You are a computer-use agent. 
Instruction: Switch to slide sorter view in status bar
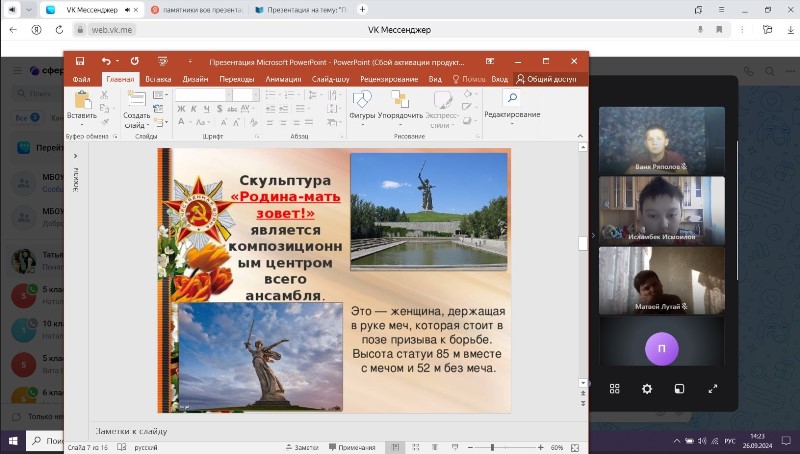[x=415, y=447]
